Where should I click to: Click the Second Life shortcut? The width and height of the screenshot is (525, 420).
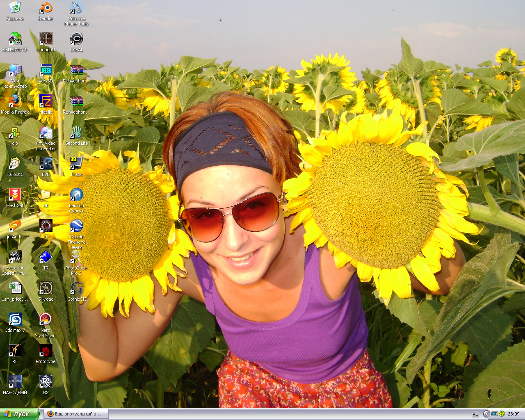click(x=76, y=132)
